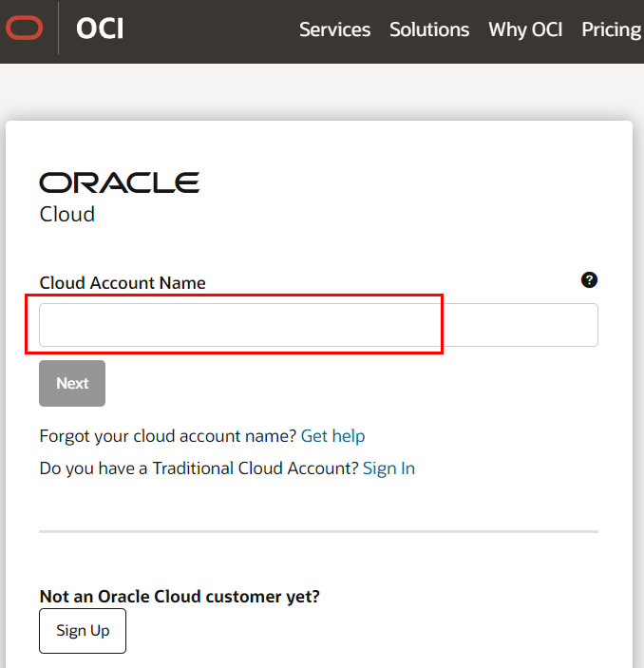Click the Oracle Cloud wordmark logo
This screenshot has width=644, height=668.
(x=120, y=198)
